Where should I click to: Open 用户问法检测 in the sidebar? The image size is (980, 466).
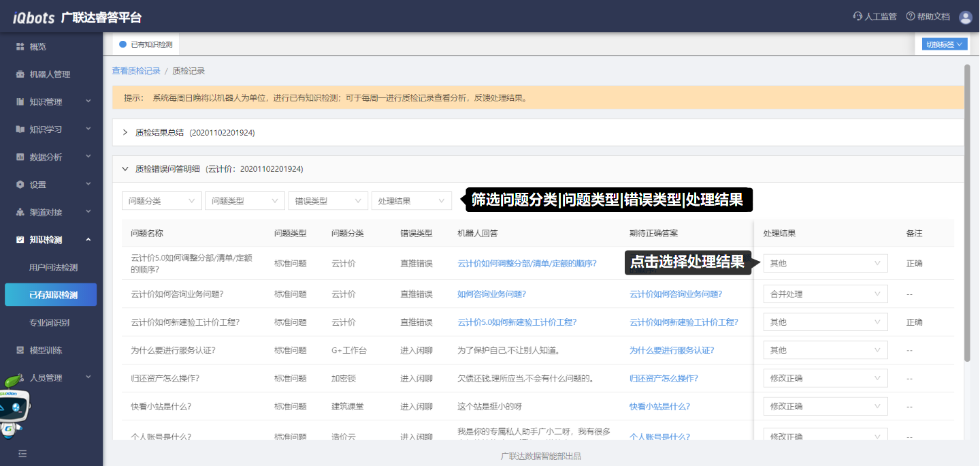[53, 268]
